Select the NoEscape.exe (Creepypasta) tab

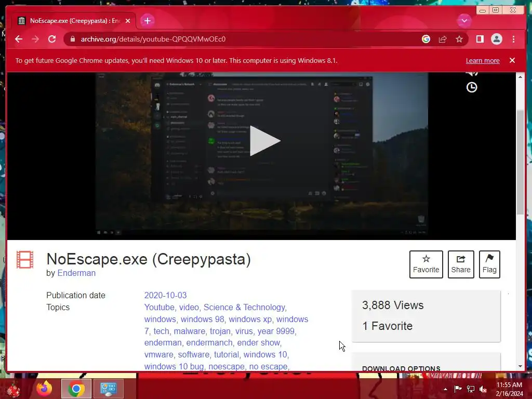(74, 21)
